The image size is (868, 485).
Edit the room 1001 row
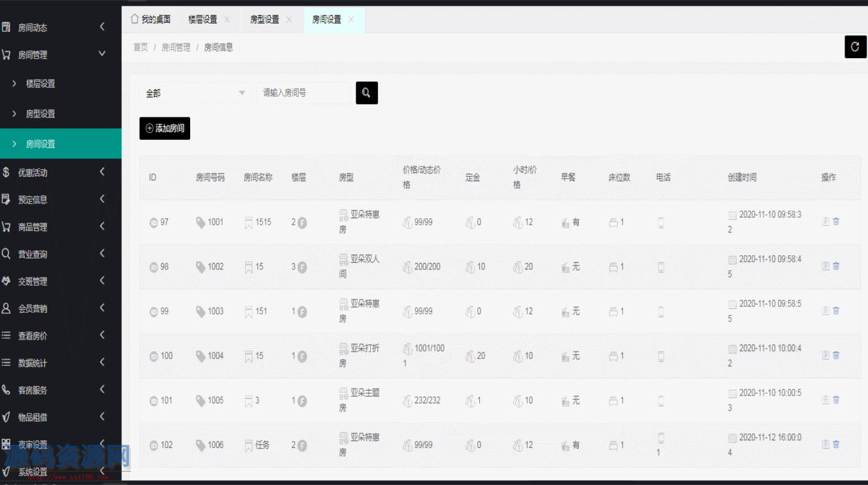825,221
